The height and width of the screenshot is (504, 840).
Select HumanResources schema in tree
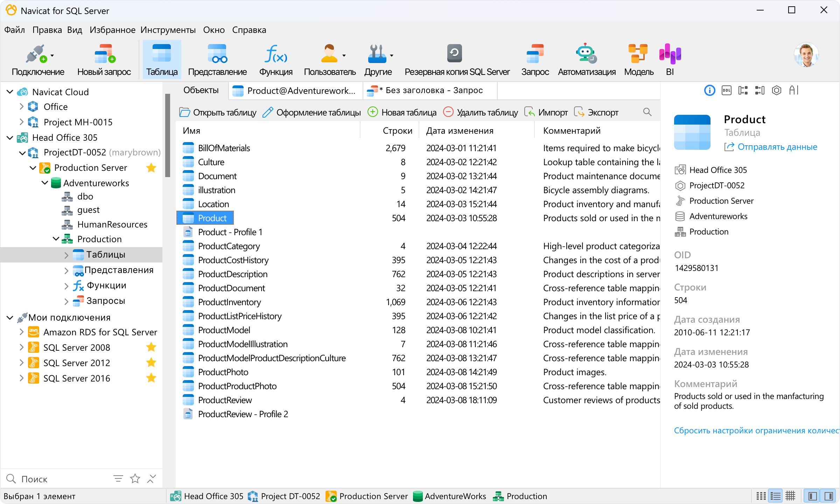click(x=104, y=224)
